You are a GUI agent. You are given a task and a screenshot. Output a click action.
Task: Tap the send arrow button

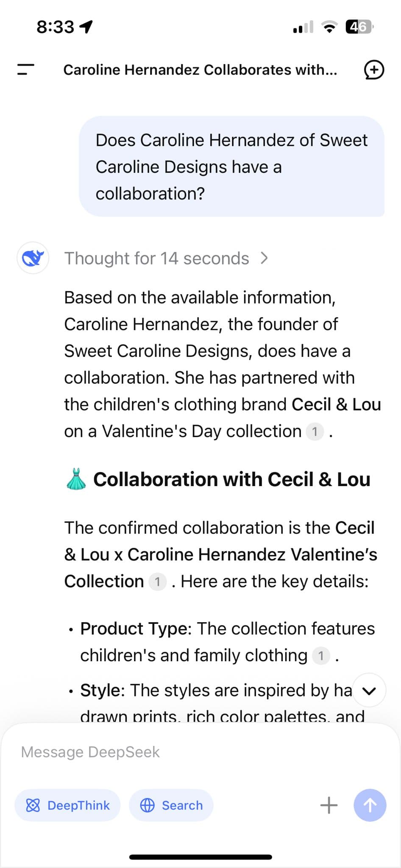pos(370,805)
